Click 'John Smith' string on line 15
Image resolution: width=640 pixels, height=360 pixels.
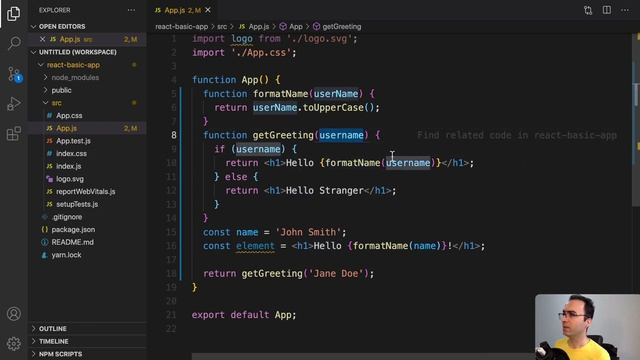(x=308, y=232)
